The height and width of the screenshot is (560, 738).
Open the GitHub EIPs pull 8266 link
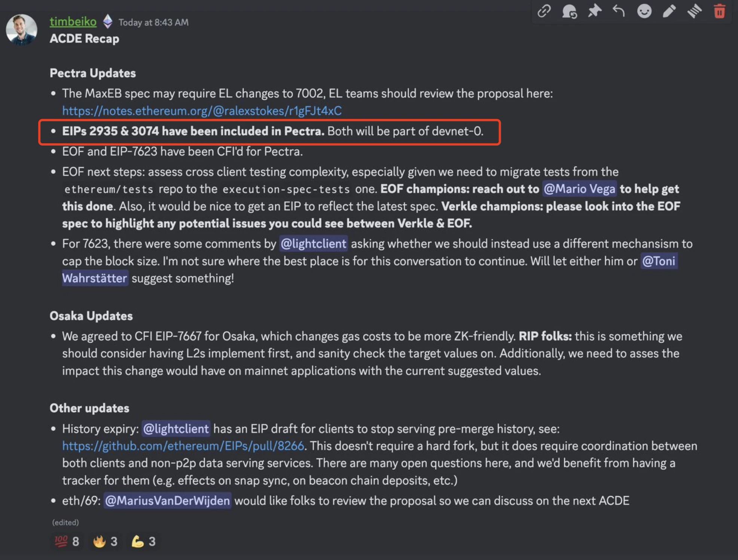(x=183, y=446)
